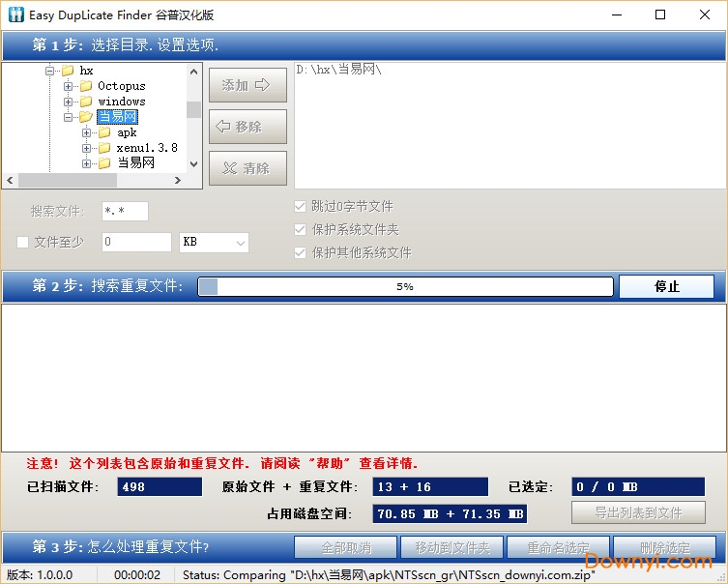The width and height of the screenshot is (728, 584).
Task: Click the tree horizontal scrollbar thumb
Action: [x=68, y=180]
